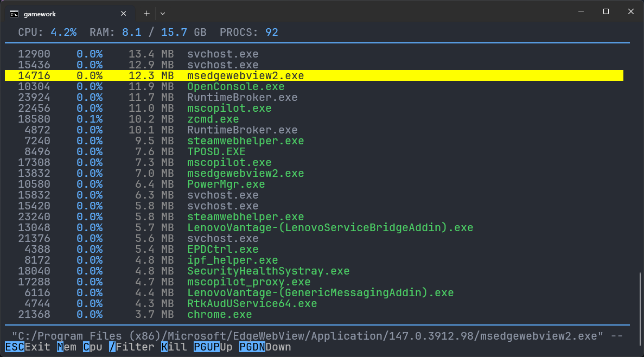
Task: Select the gamework tab
Action: [69, 14]
